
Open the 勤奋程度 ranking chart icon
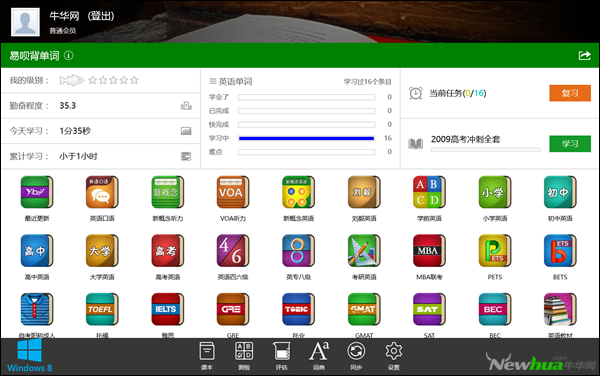coord(186,106)
